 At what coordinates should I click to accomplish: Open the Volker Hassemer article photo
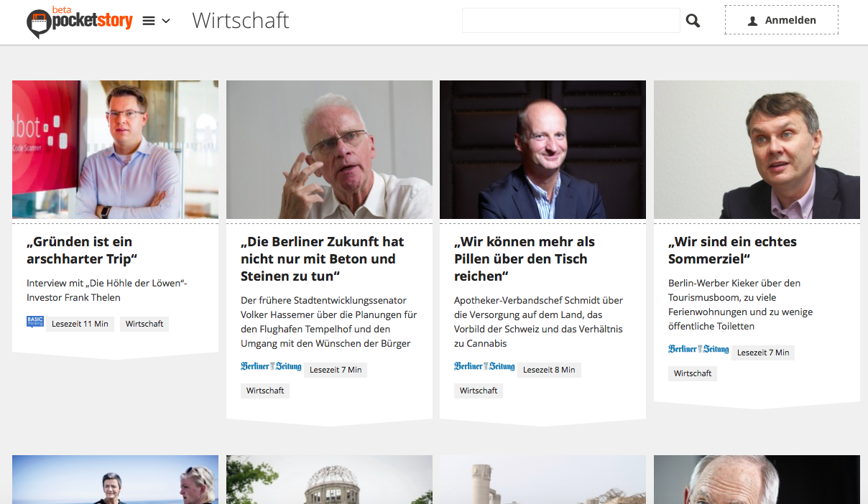click(329, 149)
